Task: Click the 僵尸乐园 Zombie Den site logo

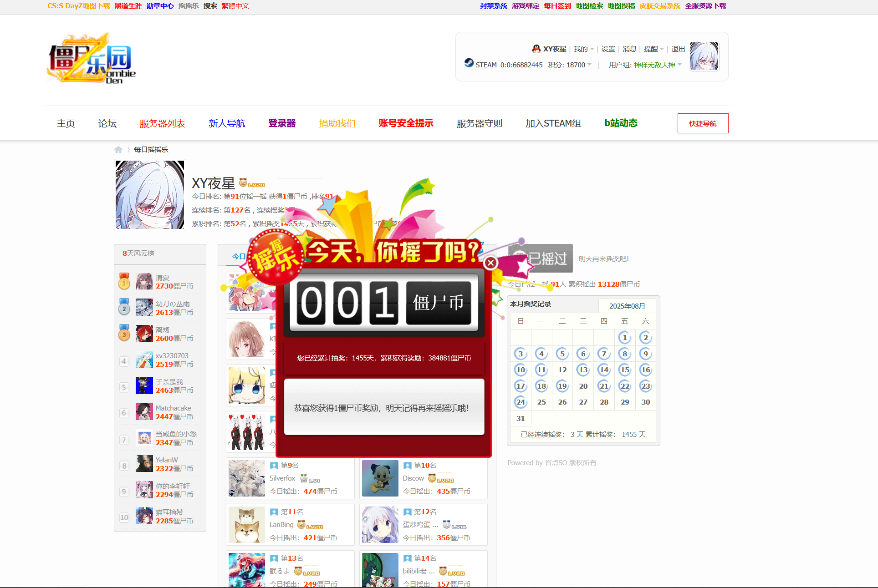Action: 92,58
